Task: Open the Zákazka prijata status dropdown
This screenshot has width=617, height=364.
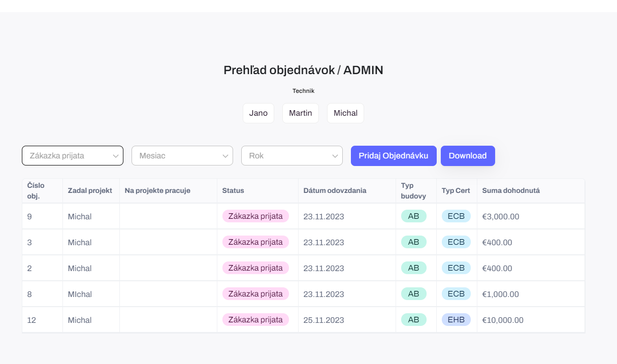Action: coord(73,155)
